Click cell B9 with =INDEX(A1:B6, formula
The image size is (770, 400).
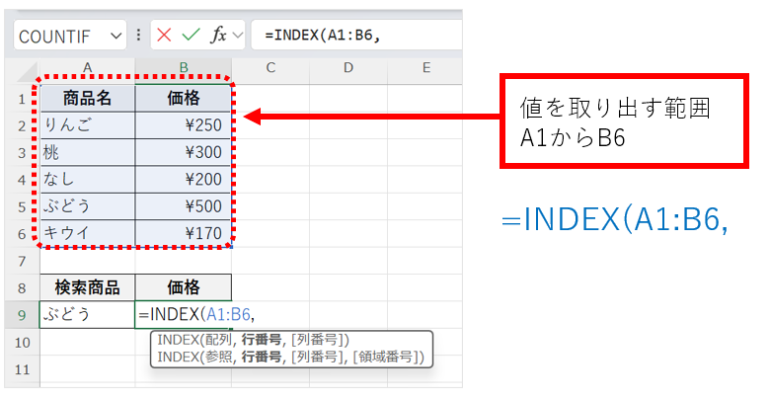pos(183,315)
